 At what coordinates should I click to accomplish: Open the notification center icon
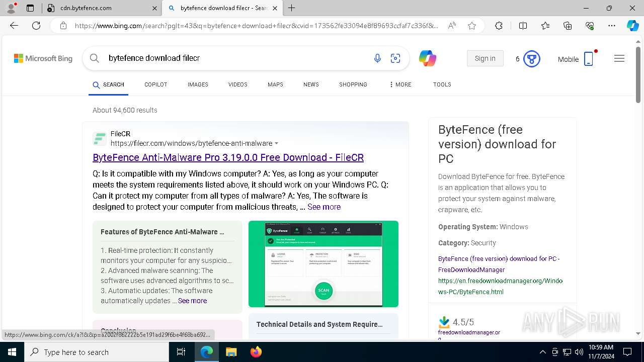(x=627, y=352)
